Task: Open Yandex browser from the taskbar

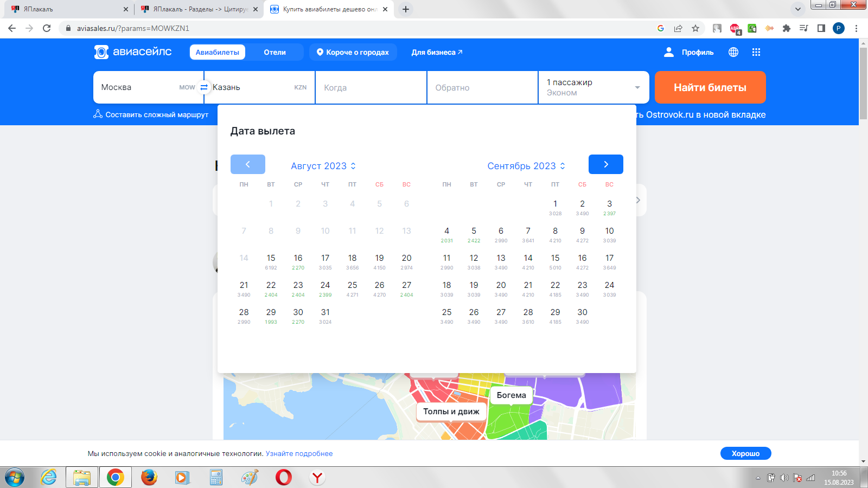Action: tap(317, 477)
